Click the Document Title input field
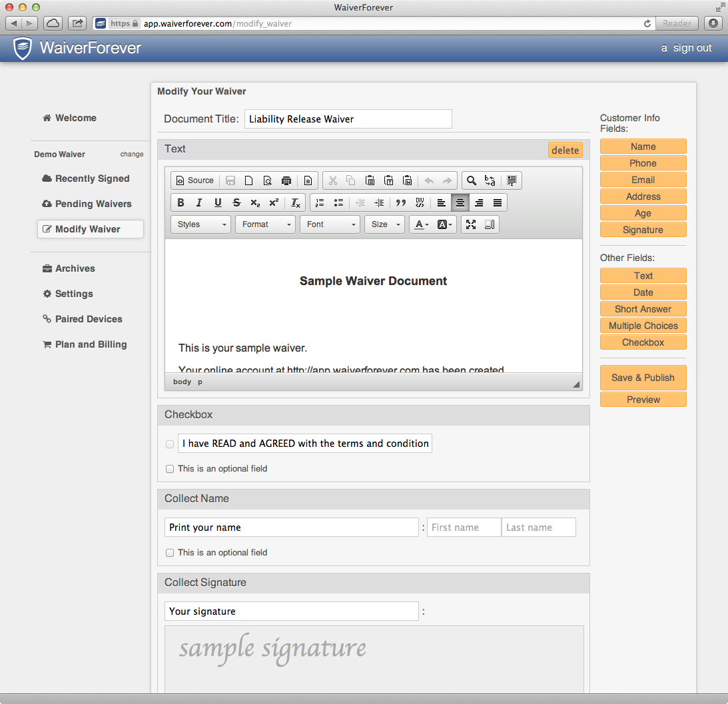The image size is (728, 704). (348, 119)
